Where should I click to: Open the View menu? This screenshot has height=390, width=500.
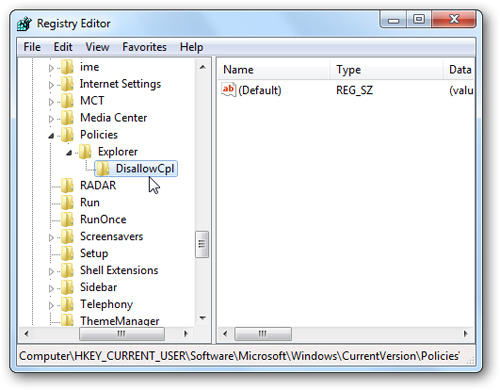pyautogui.click(x=97, y=47)
